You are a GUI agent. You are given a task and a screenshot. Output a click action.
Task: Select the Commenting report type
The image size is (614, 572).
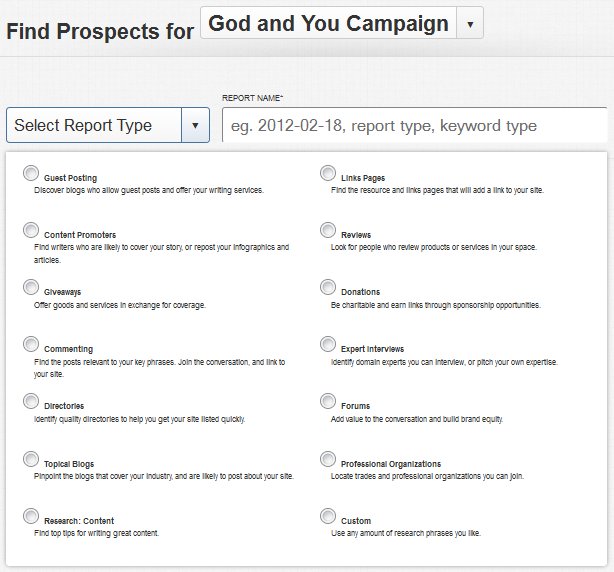[31, 345]
